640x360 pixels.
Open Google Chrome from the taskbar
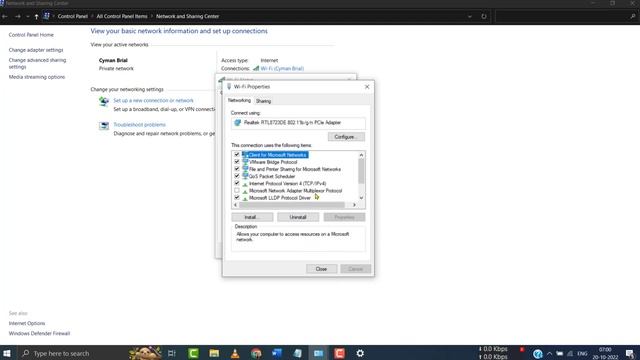click(x=256, y=353)
